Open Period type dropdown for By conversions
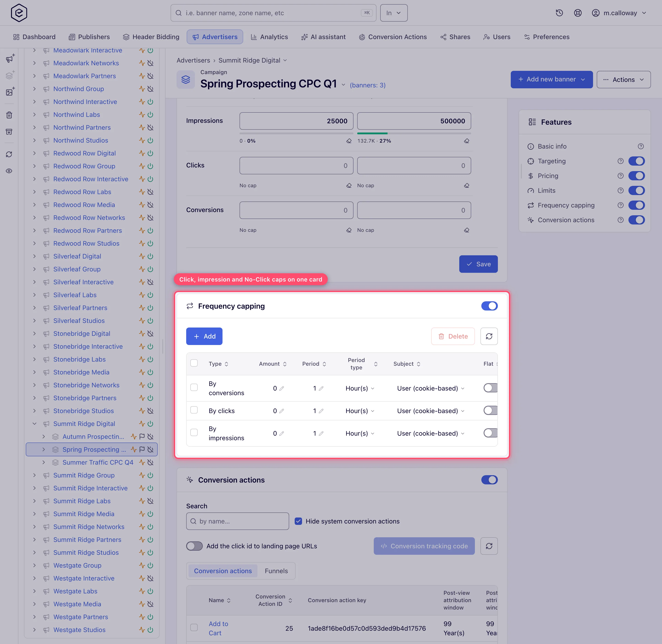 (360, 388)
